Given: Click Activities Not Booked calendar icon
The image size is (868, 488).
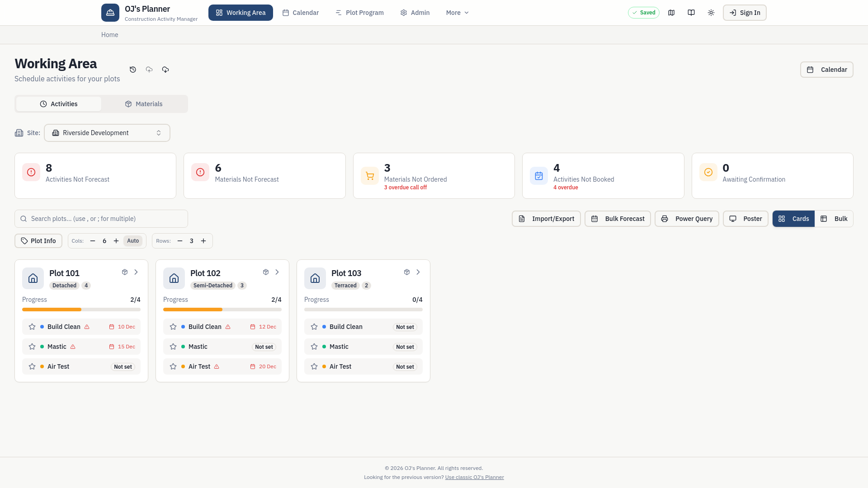Looking at the screenshot, I should click(x=539, y=176).
